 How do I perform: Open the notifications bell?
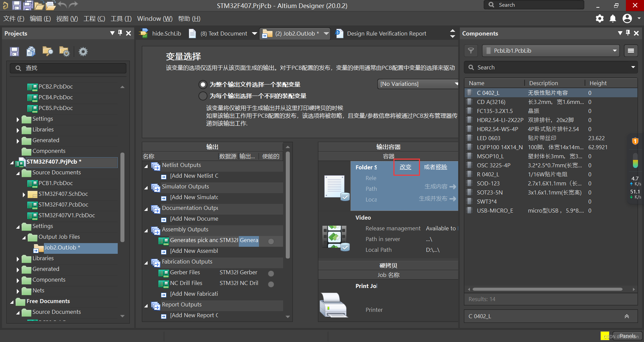tap(613, 18)
